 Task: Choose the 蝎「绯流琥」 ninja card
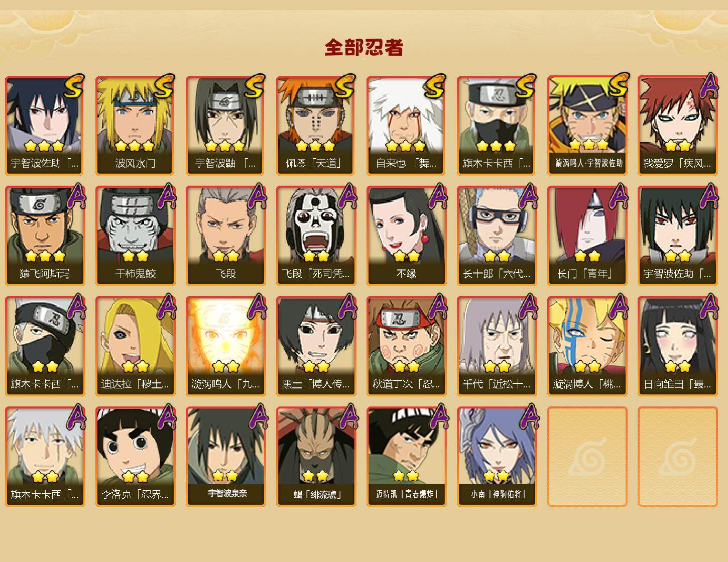coord(316,457)
